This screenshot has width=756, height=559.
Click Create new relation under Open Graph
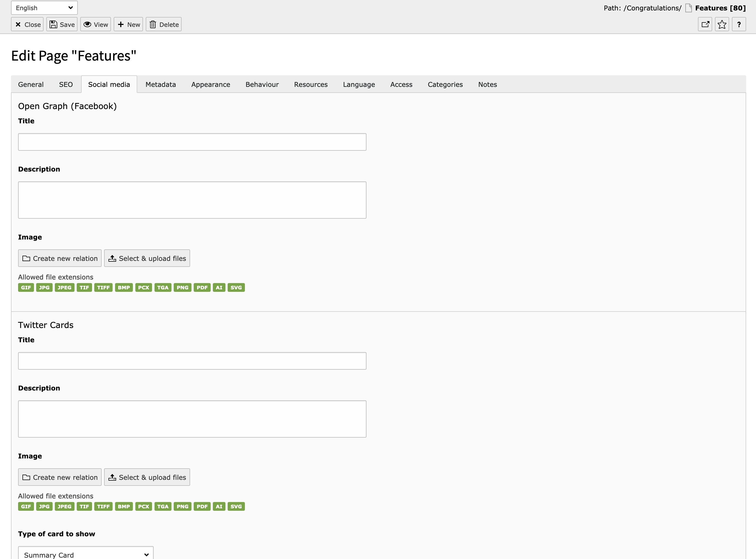pos(60,258)
